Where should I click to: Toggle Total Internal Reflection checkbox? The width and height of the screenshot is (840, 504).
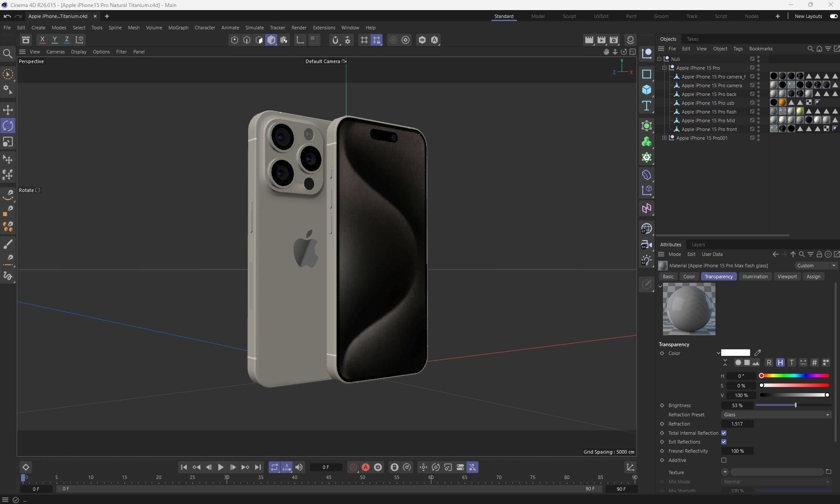pos(724,433)
